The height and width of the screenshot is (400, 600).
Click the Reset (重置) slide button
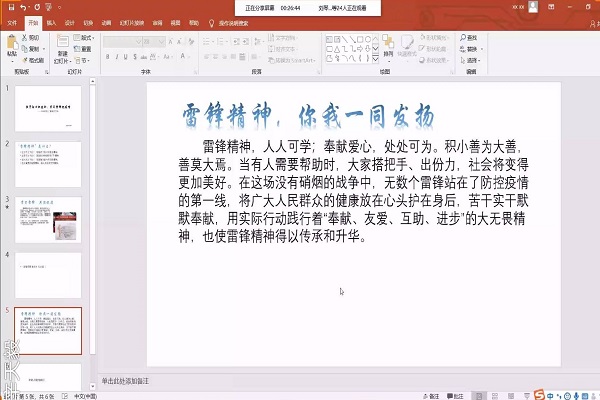(x=86, y=46)
